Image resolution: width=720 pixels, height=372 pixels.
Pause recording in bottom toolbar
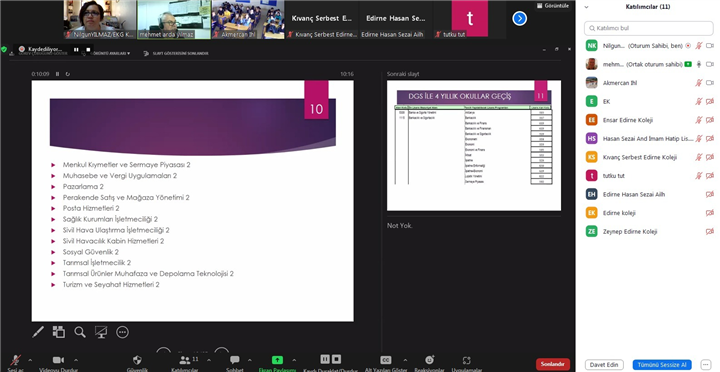click(325, 359)
